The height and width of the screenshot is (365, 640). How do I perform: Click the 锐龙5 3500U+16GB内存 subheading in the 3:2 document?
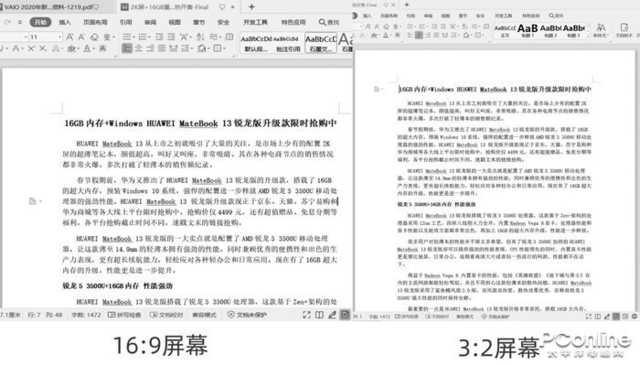[x=437, y=204]
